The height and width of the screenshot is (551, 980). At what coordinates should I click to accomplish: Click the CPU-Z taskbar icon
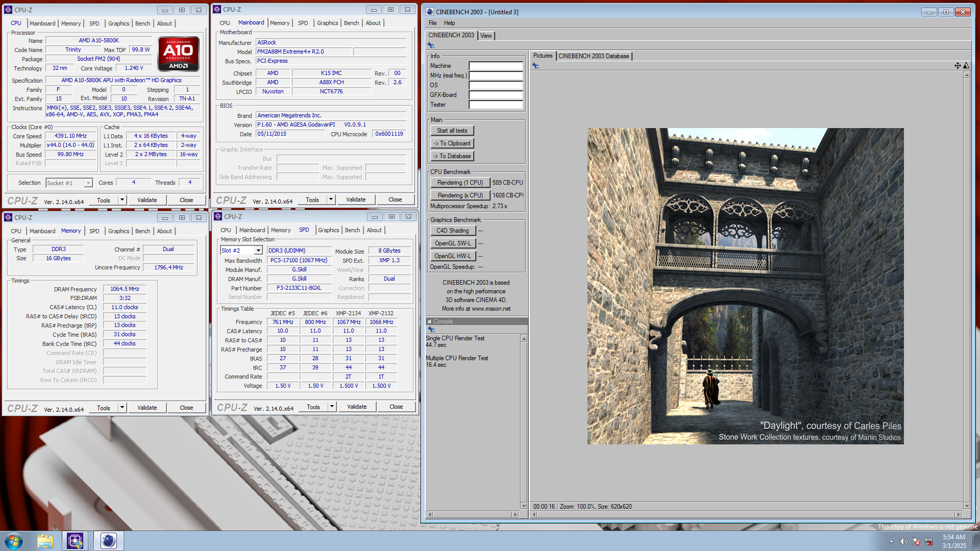point(75,541)
